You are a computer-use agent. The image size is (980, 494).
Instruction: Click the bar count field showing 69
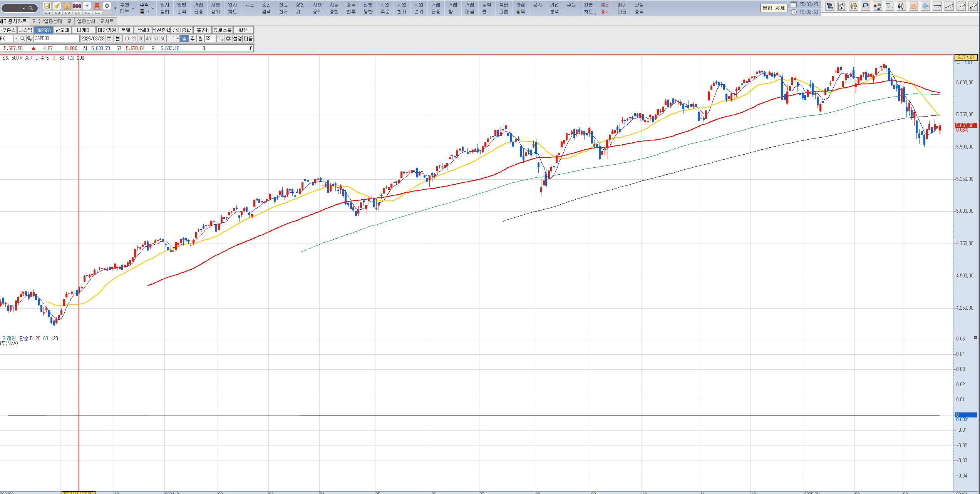210,38
